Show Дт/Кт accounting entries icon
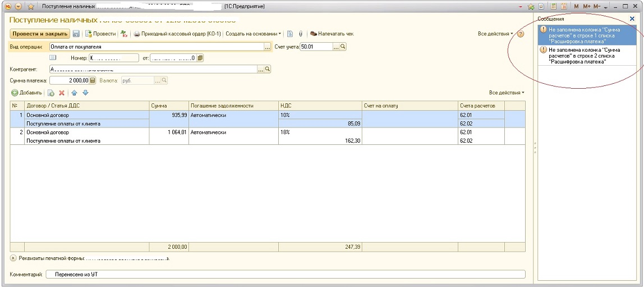 click(124, 34)
